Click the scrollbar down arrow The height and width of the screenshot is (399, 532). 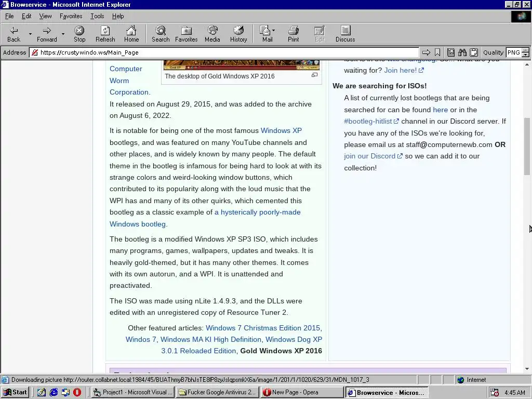click(x=527, y=369)
